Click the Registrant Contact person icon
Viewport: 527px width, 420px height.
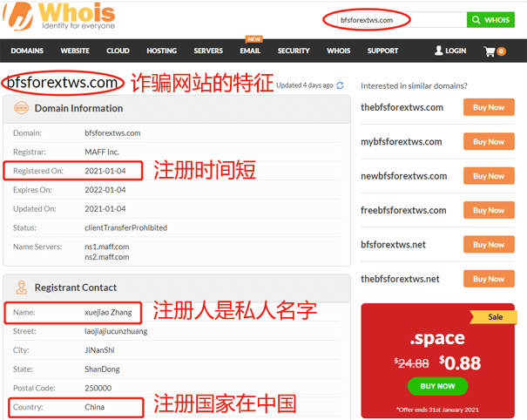point(22,288)
